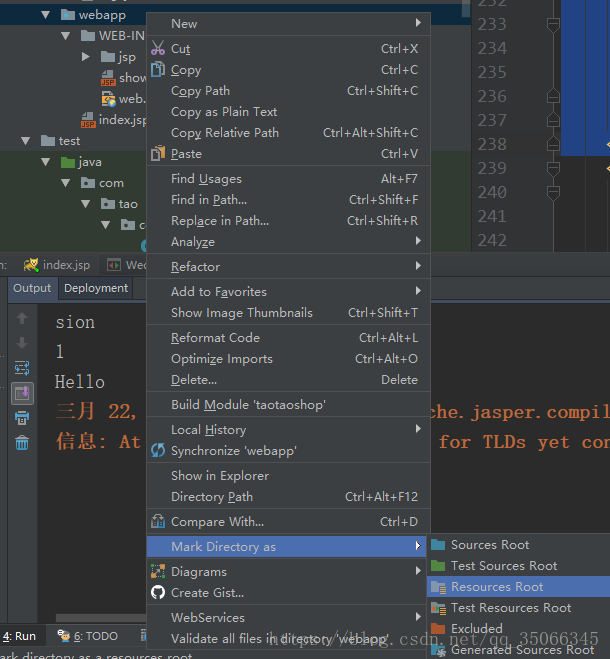Open the New submenu
This screenshot has width=610, height=659.
click(288, 24)
